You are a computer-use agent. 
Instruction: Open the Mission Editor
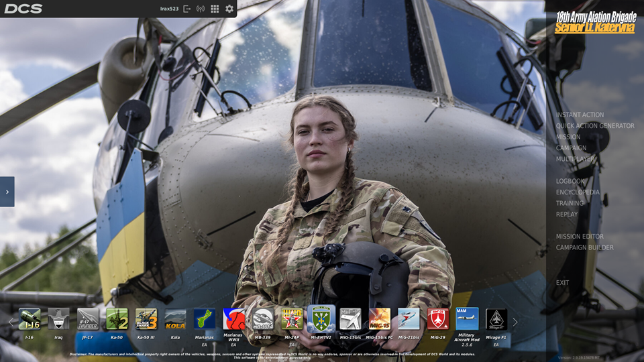tap(580, 237)
